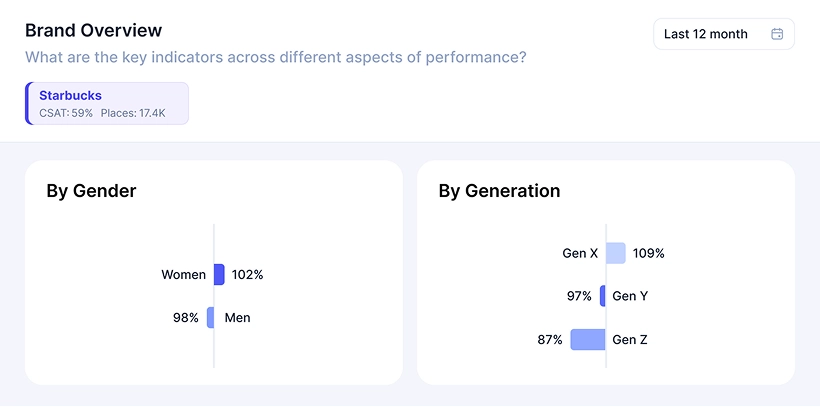This screenshot has height=407, width=820.
Task: Click the Gen X bar
Action: coord(616,253)
